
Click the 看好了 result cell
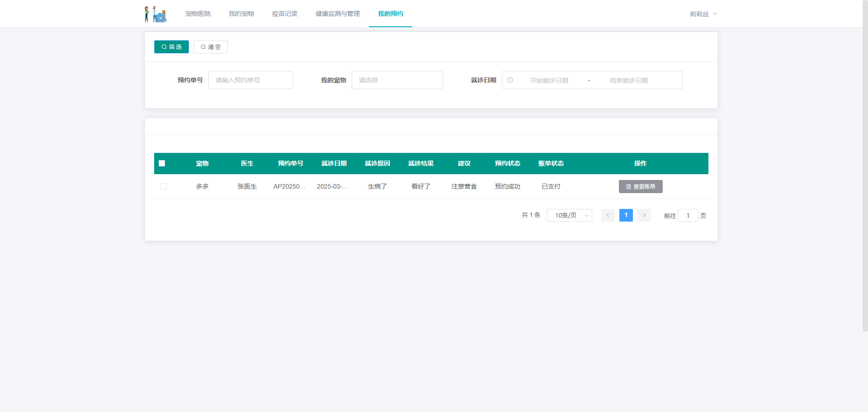421,186
